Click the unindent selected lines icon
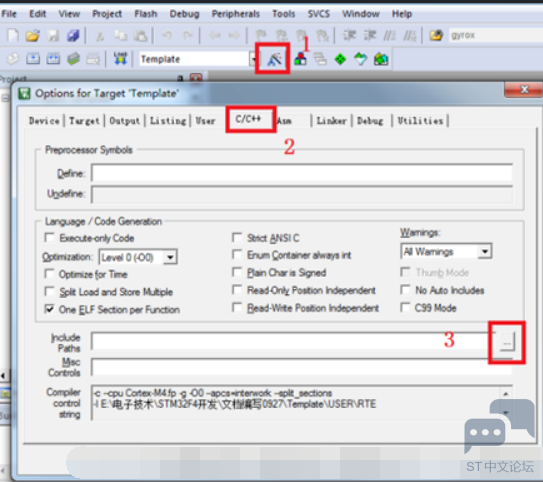Screen dimensions: 543x482 point(370,35)
